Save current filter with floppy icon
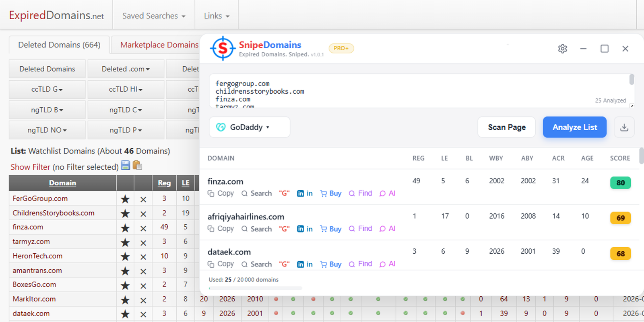Viewport: 644px width, 322px height. click(x=126, y=165)
